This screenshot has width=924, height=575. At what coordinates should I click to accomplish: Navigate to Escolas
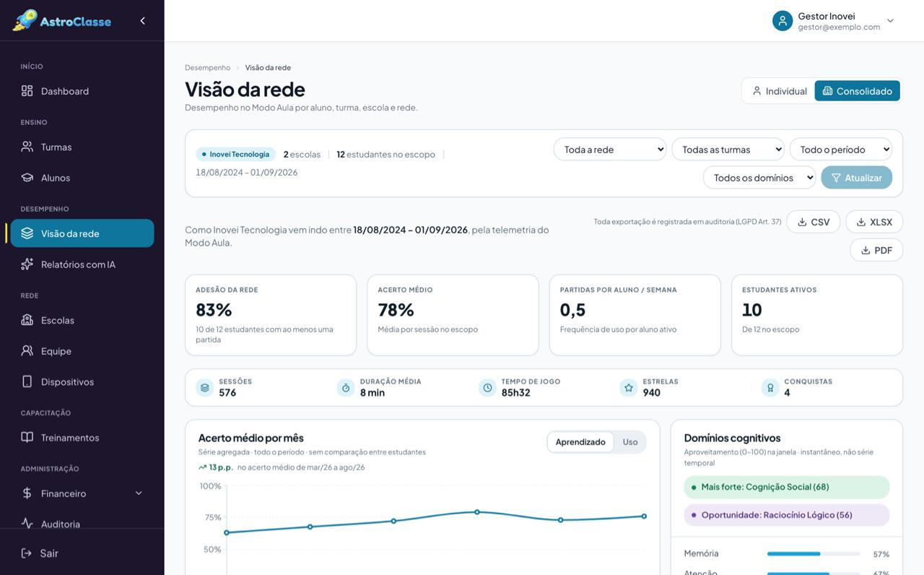point(82,320)
